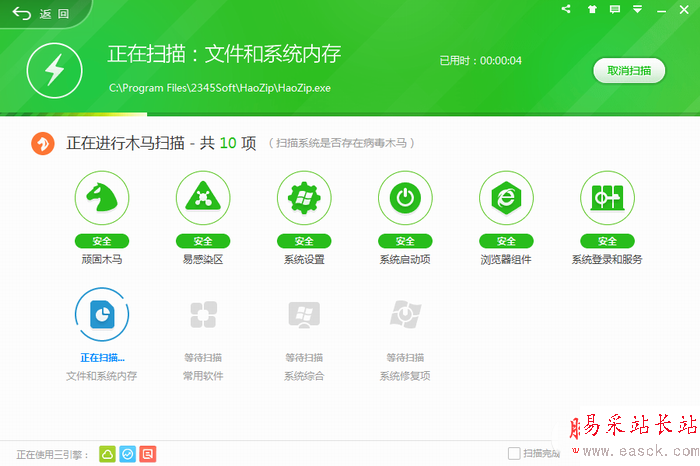The width and height of the screenshot is (700, 466).
Task: Click the 正在扫描... status text
Action: click(x=102, y=358)
